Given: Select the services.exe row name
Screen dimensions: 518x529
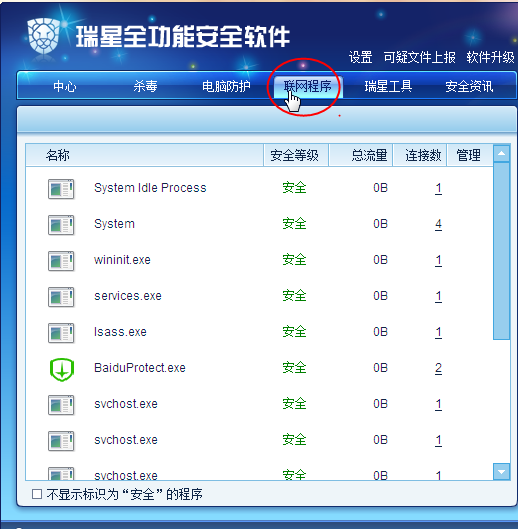Looking at the screenshot, I should click(x=128, y=296).
